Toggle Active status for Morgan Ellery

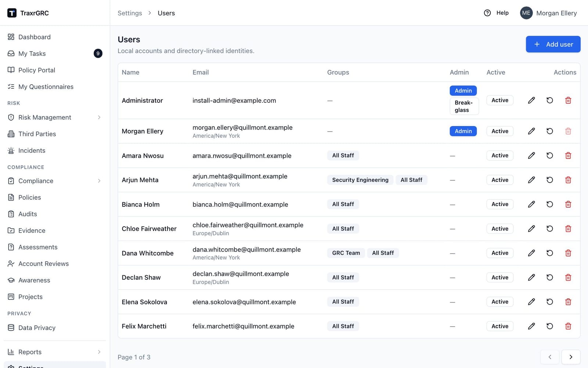tap(500, 131)
